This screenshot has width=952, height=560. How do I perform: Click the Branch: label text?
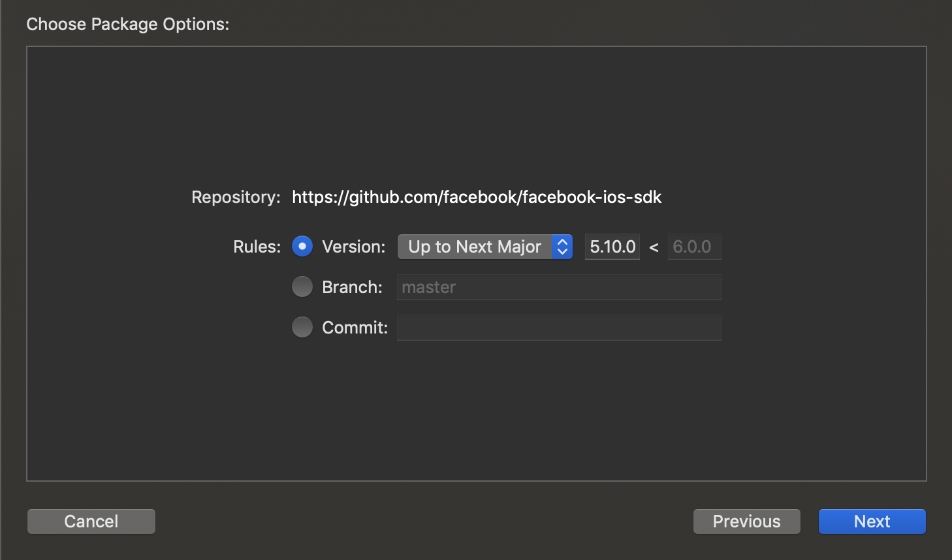[x=353, y=287]
